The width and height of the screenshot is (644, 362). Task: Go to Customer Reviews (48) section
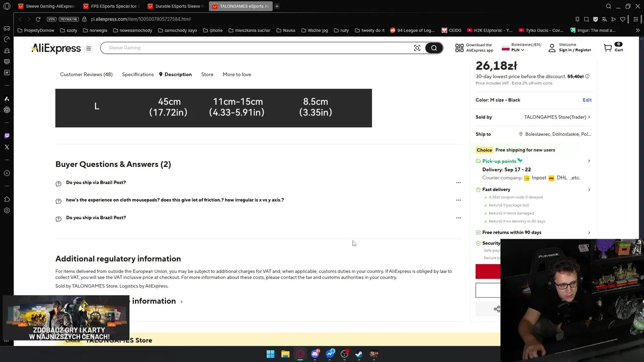point(86,74)
